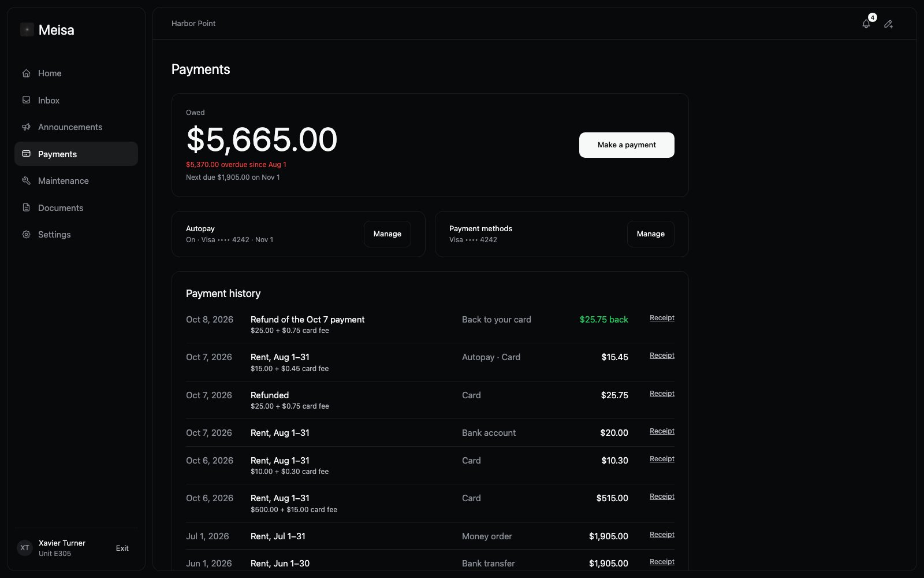Open receipt for $15.45 autopay payment
Image resolution: width=924 pixels, height=578 pixels.
click(662, 355)
